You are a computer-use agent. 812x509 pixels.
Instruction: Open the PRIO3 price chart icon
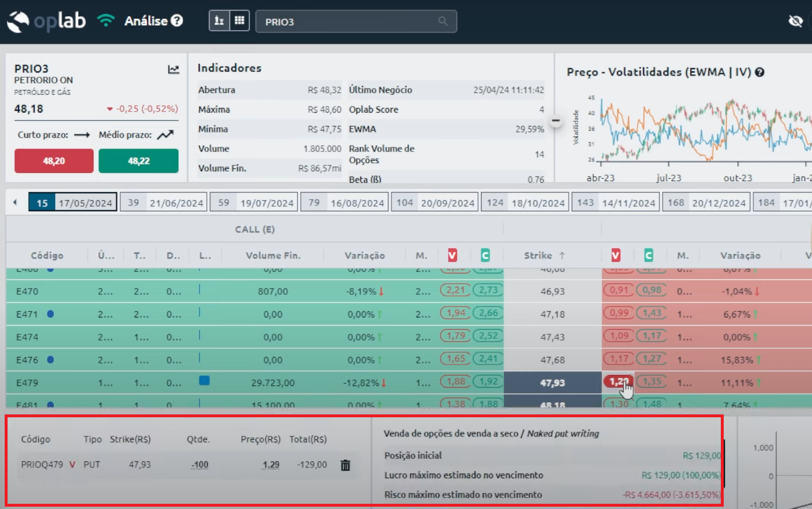(173, 70)
